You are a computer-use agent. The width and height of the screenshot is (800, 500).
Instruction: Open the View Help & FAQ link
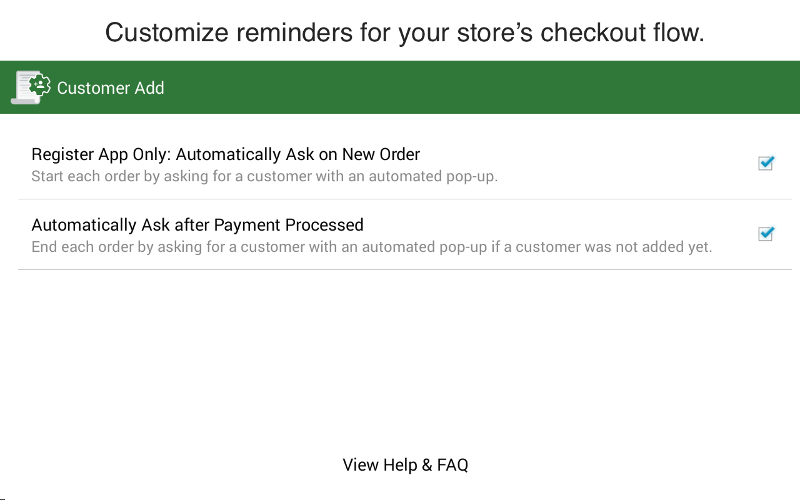[405, 465]
